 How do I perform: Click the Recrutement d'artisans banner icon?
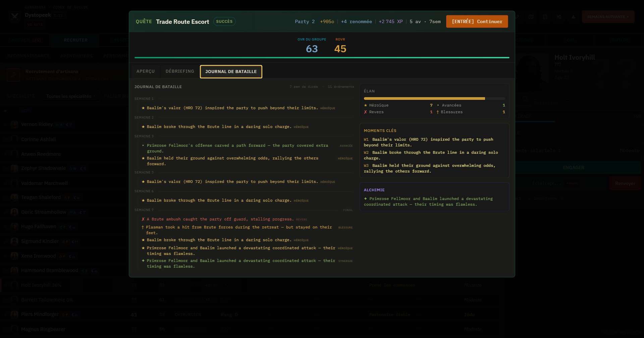click(13, 75)
